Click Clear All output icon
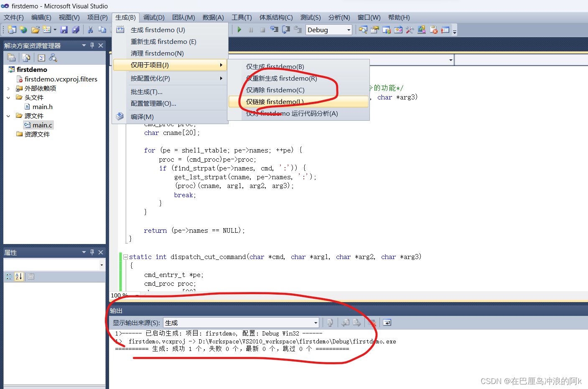 (372, 323)
